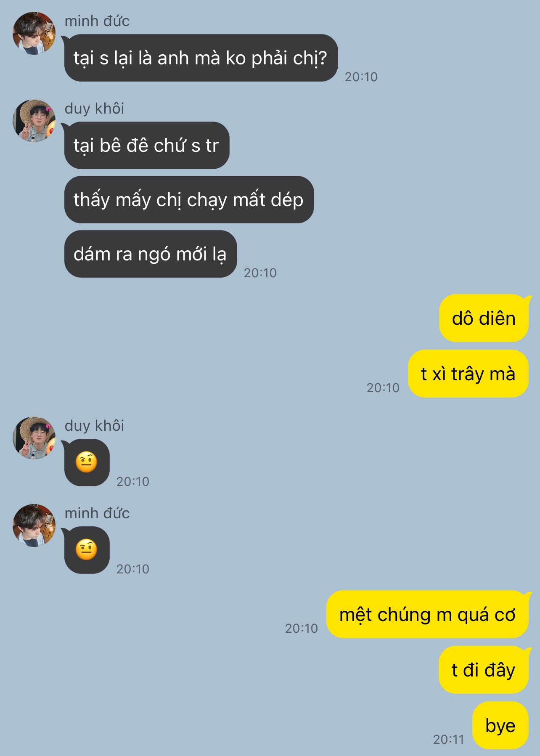Open minh đức's avatar beside the emoji message

click(x=34, y=525)
